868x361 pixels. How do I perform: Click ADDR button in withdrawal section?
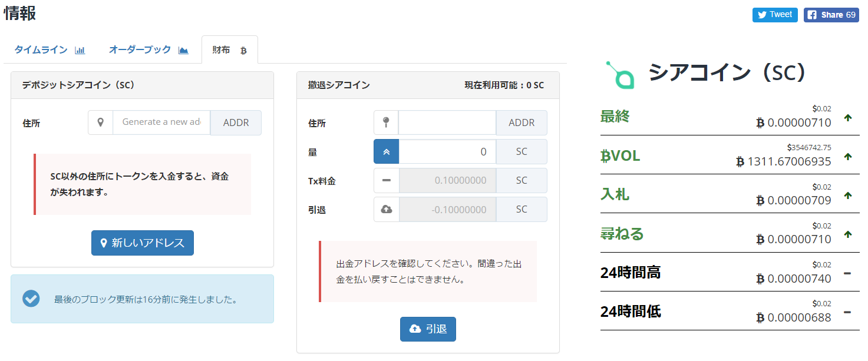522,122
